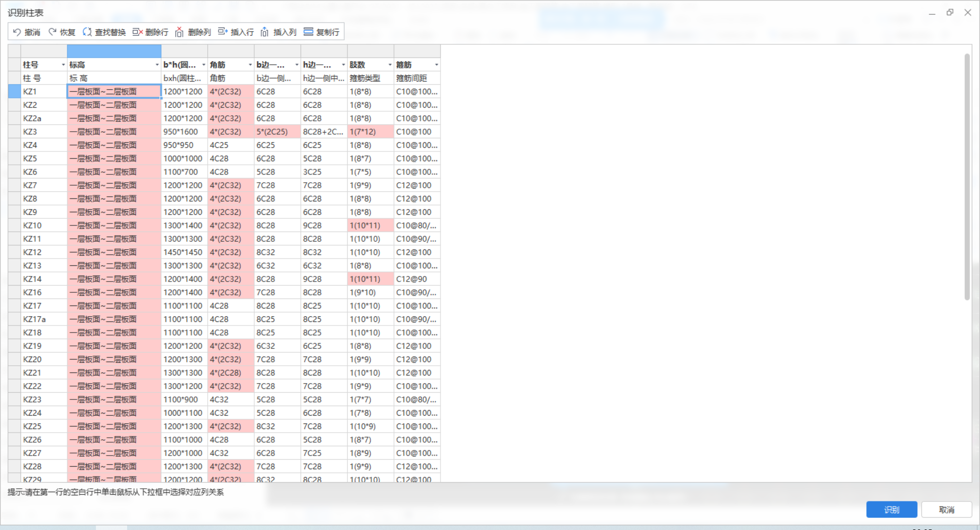Click the 恢复 redo icon
Image resolution: width=980 pixels, height=530 pixels.
click(x=53, y=32)
